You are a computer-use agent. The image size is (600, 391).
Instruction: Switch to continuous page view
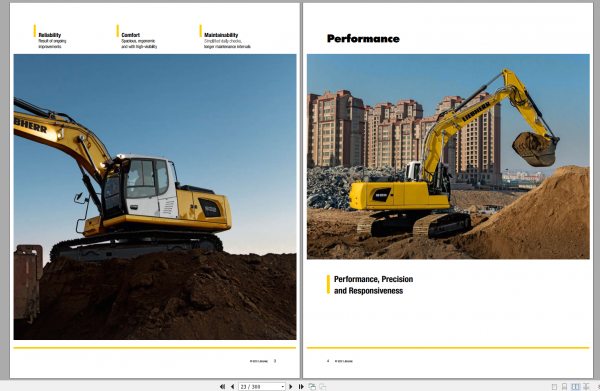564,387
